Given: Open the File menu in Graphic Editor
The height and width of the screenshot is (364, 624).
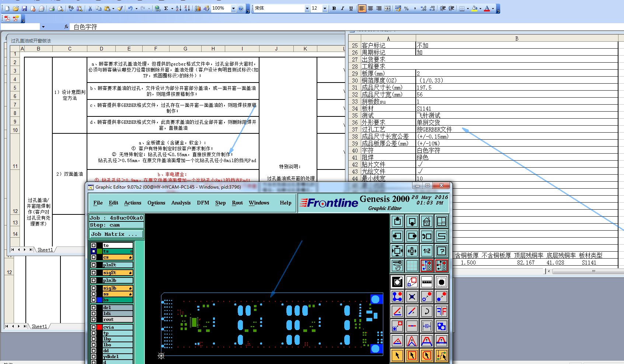Looking at the screenshot, I should tap(98, 203).
